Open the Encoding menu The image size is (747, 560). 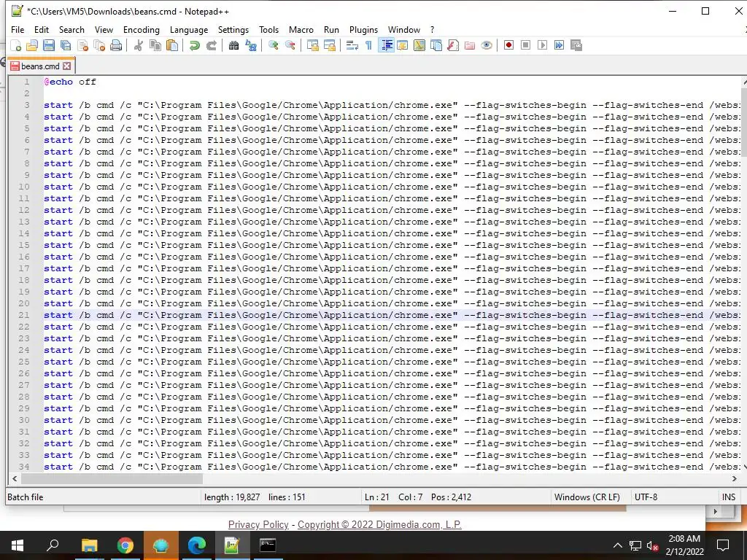[142, 29]
